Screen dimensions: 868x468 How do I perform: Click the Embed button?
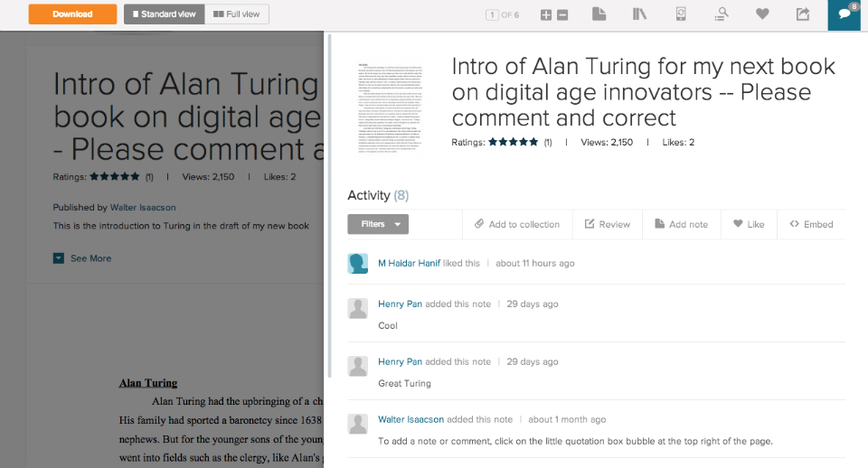click(x=812, y=224)
